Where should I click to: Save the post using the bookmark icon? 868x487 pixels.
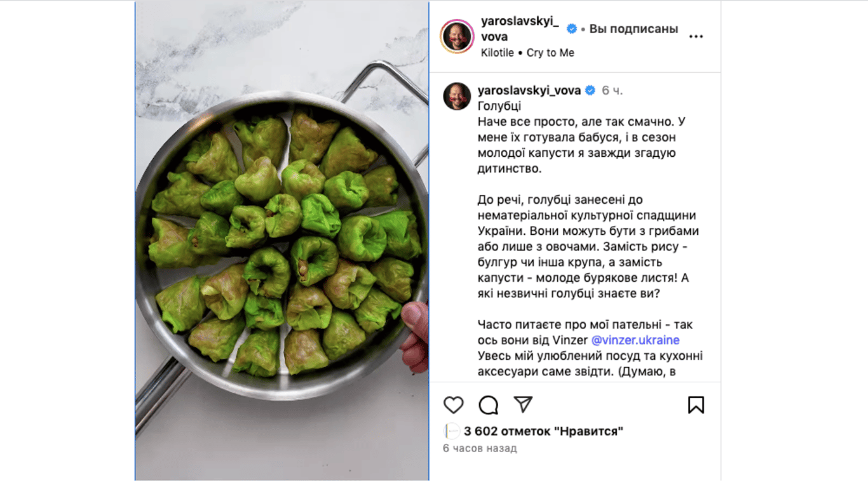point(696,405)
